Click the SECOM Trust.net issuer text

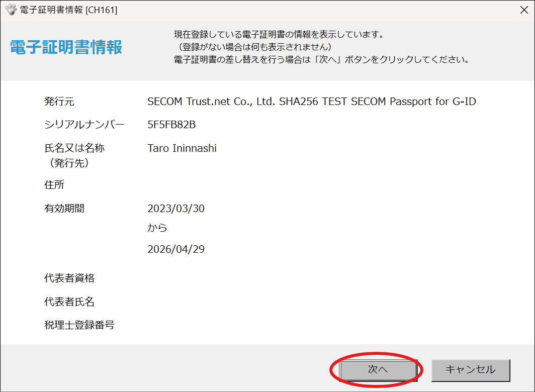pyautogui.click(x=312, y=101)
